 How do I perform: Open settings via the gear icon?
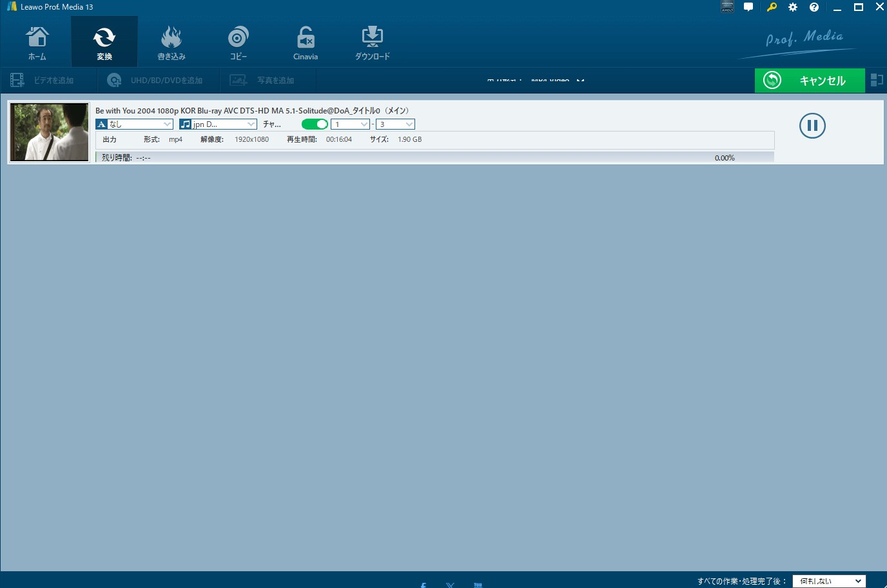[x=793, y=7]
